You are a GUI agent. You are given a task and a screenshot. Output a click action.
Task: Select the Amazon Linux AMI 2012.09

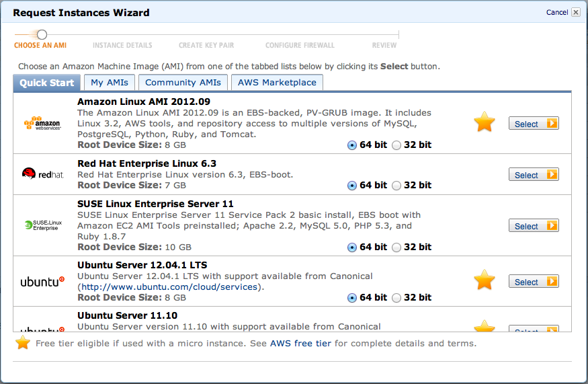click(x=534, y=124)
